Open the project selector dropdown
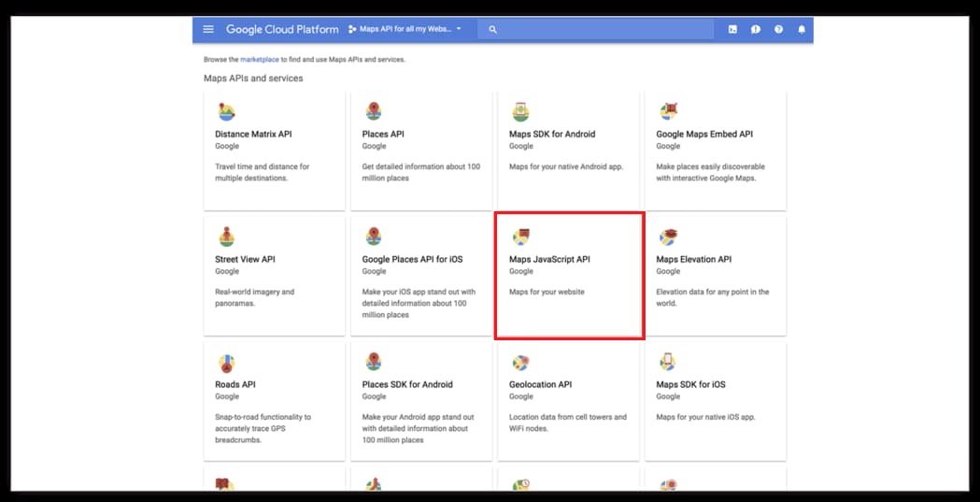The width and height of the screenshot is (980, 502). tap(405, 29)
